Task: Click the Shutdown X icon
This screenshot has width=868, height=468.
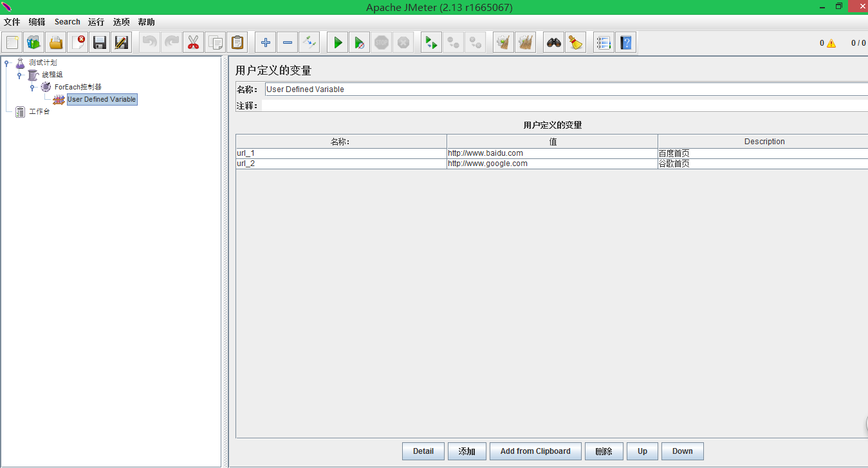Action: click(403, 43)
